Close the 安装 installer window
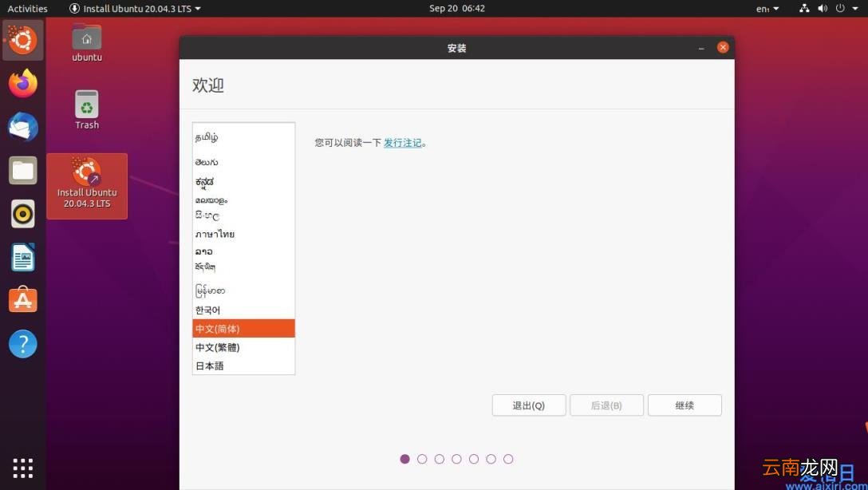 coord(723,48)
